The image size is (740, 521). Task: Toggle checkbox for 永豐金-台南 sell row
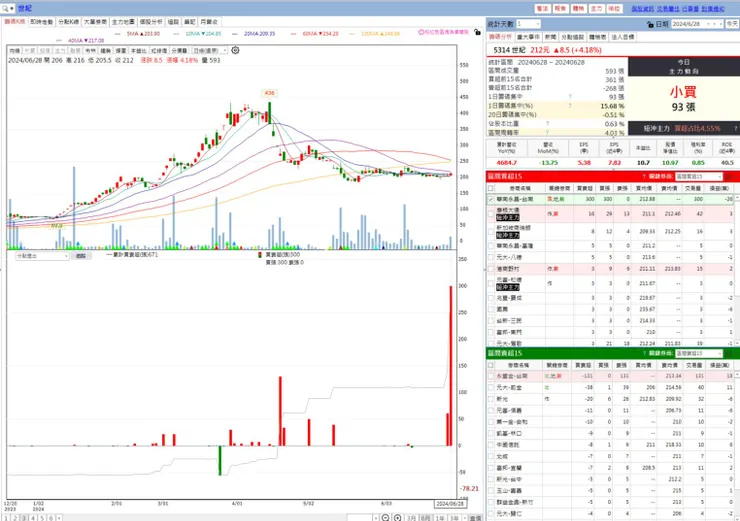[x=491, y=376]
